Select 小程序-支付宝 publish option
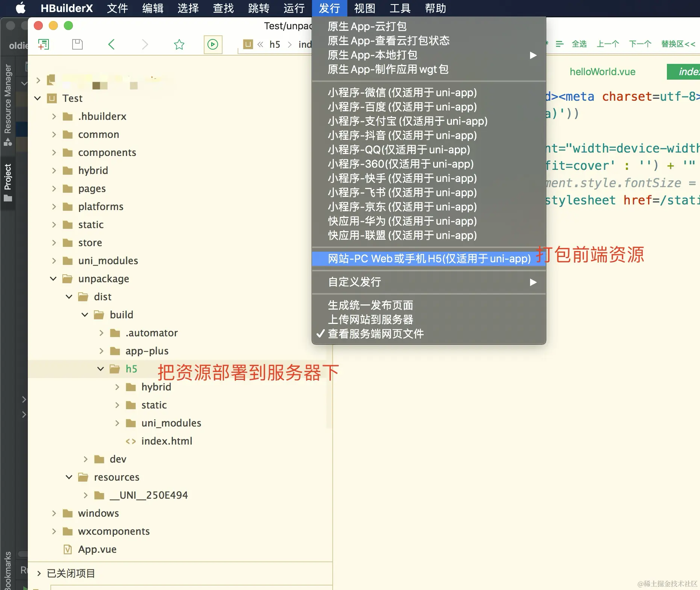 click(x=429, y=121)
